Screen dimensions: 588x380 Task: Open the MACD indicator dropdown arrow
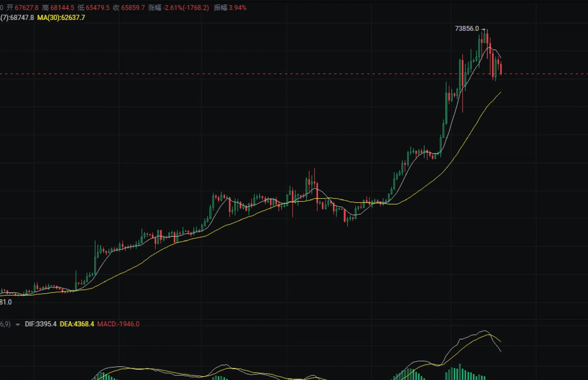pos(17,324)
